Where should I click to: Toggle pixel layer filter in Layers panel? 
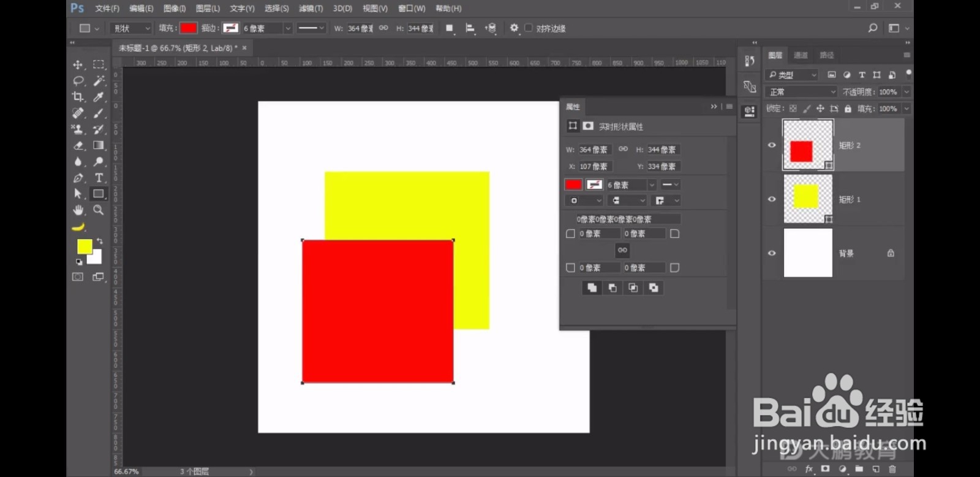click(x=831, y=75)
